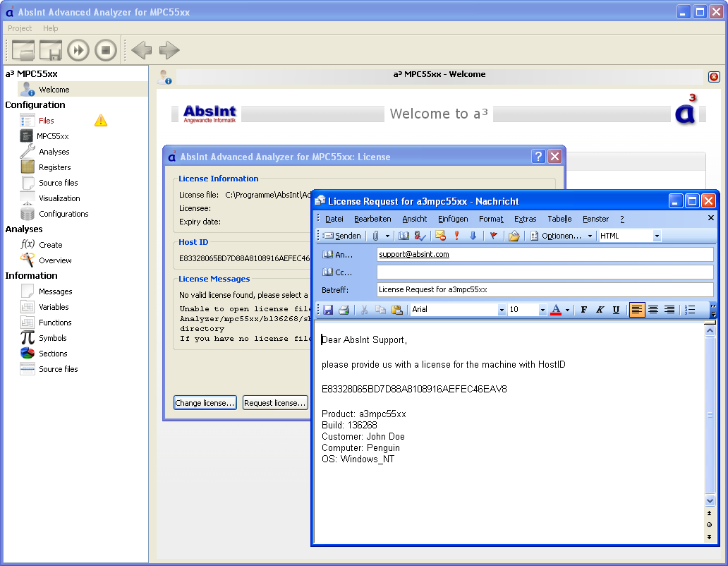The height and width of the screenshot is (566, 728).
Task: Click the Cc... button
Action: point(337,272)
